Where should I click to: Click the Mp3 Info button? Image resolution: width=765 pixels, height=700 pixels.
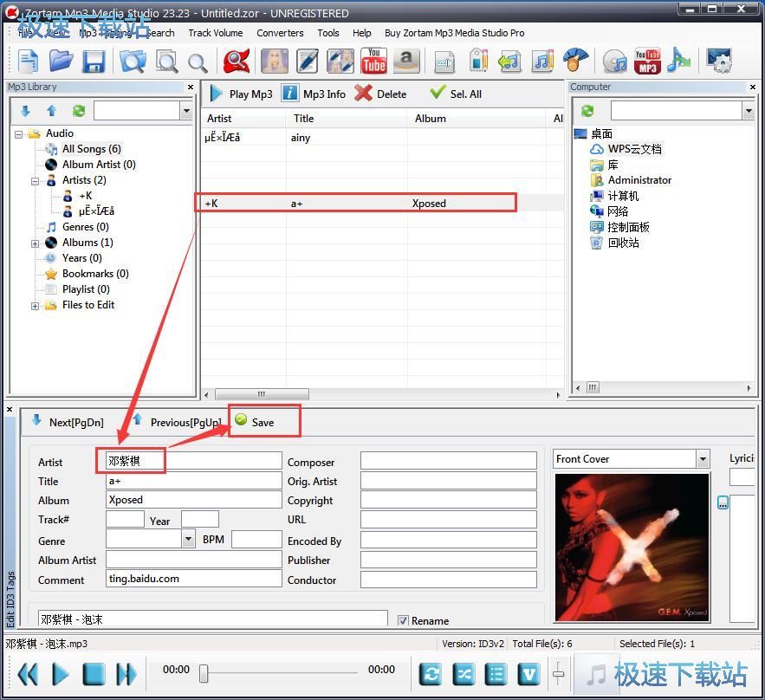point(314,94)
